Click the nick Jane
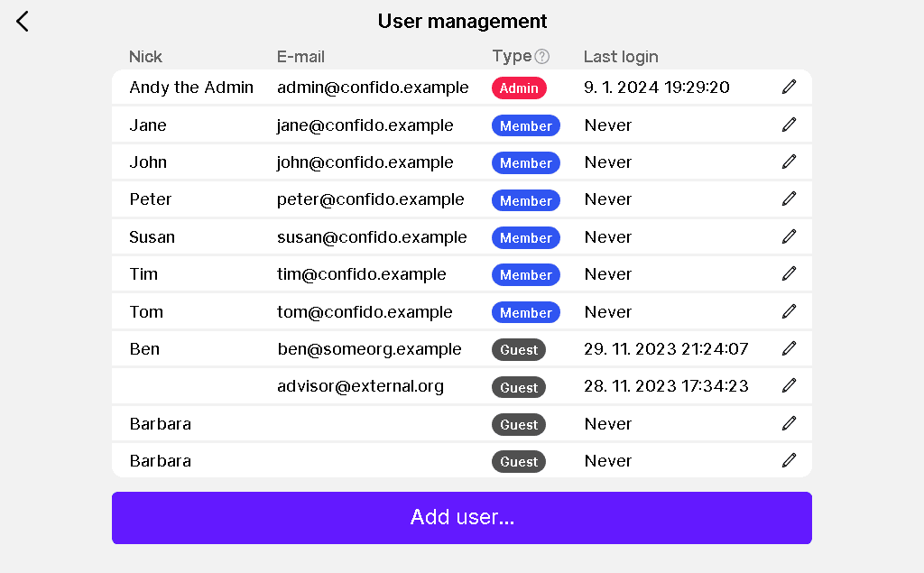The height and width of the screenshot is (573, 924). (148, 125)
